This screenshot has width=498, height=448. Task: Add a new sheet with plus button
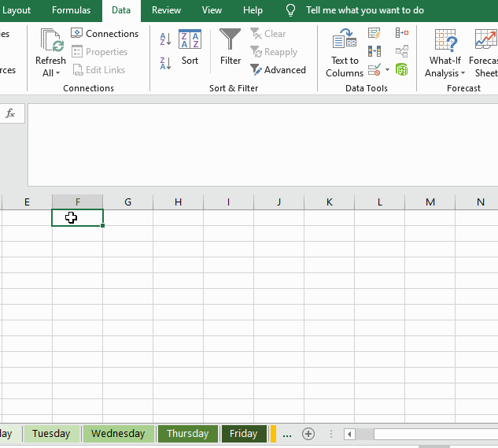click(308, 434)
